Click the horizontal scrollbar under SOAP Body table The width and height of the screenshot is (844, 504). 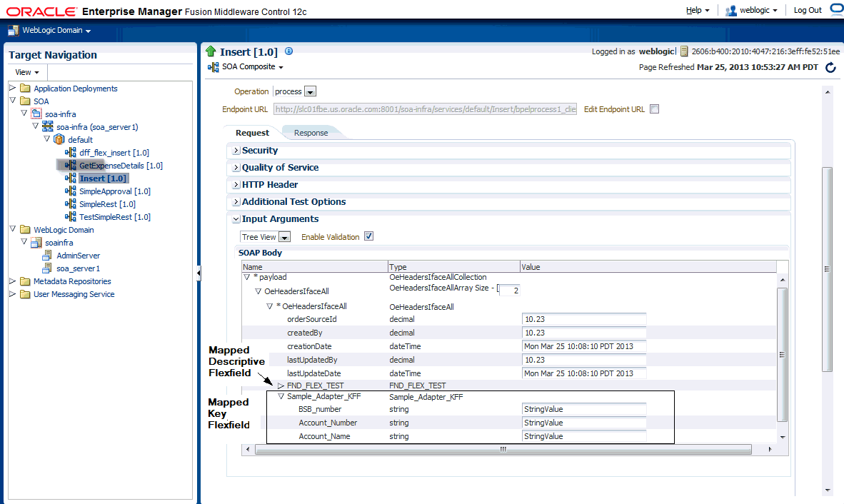point(503,449)
